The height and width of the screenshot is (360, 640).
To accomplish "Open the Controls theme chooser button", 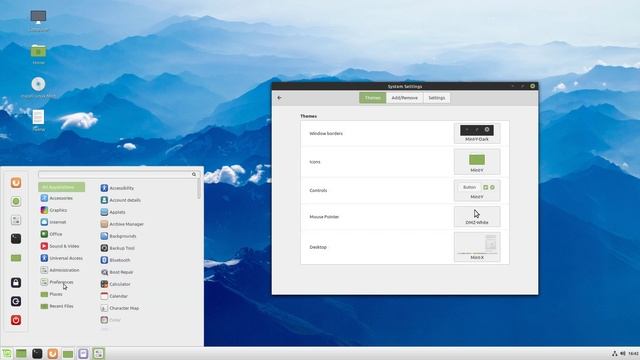I will click(477, 190).
